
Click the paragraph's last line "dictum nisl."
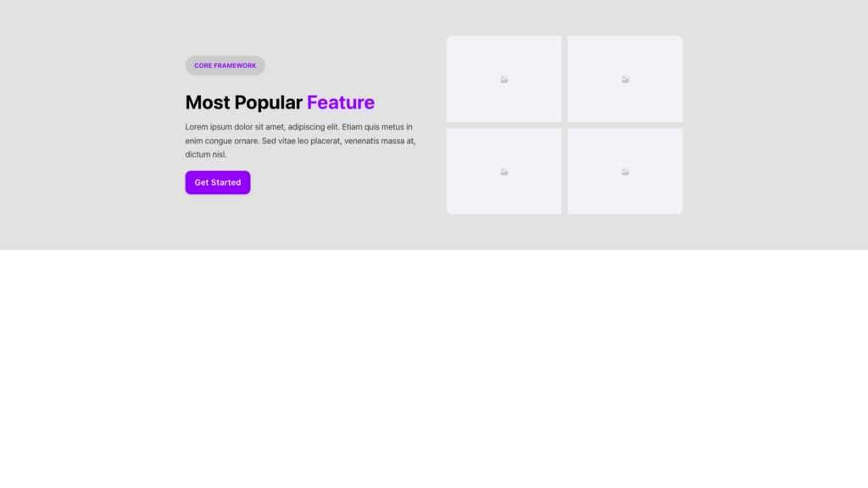(206, 154)
